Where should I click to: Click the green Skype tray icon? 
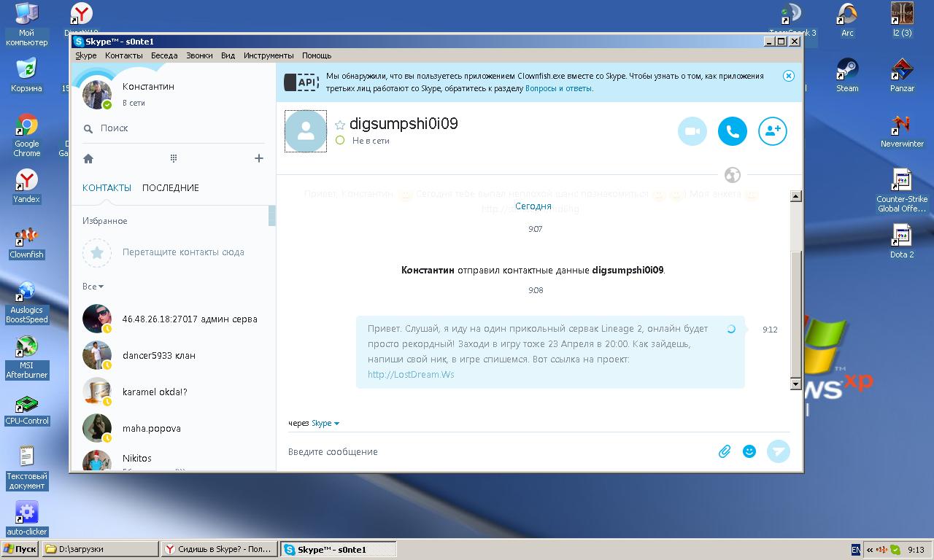pos(895,550)
